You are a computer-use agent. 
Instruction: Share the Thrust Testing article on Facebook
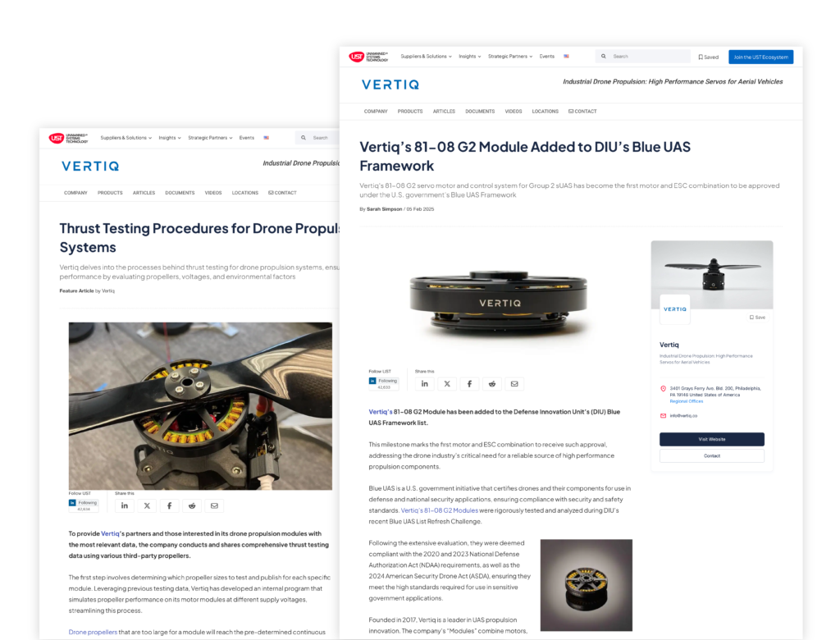click(x=169, y=505)
